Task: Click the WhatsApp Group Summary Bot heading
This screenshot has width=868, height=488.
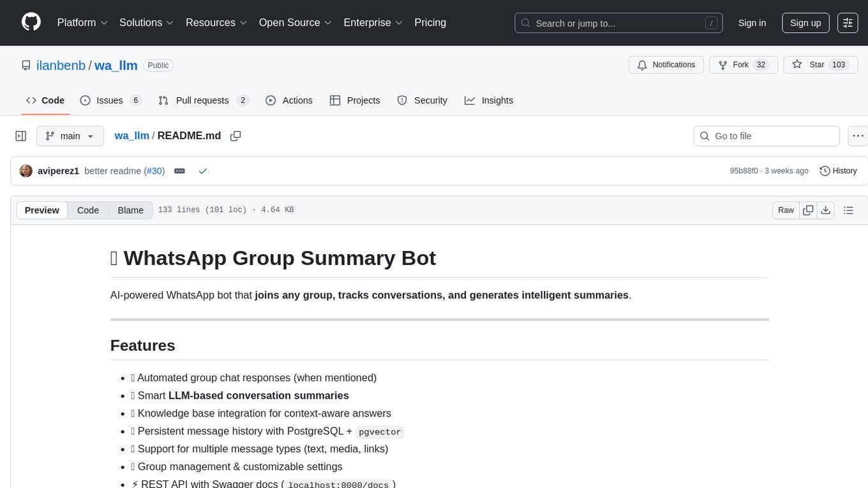Action: pos(273,257)
